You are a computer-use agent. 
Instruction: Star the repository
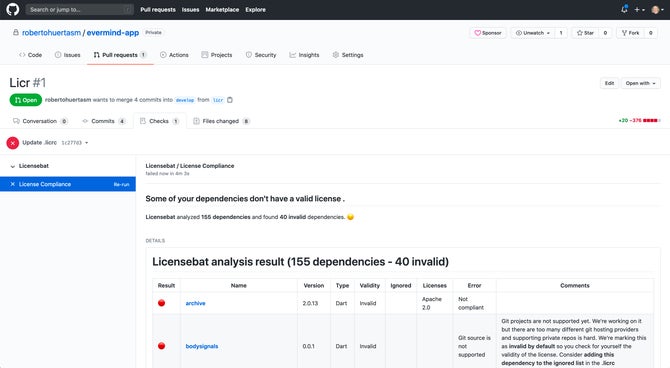[585, 33]
